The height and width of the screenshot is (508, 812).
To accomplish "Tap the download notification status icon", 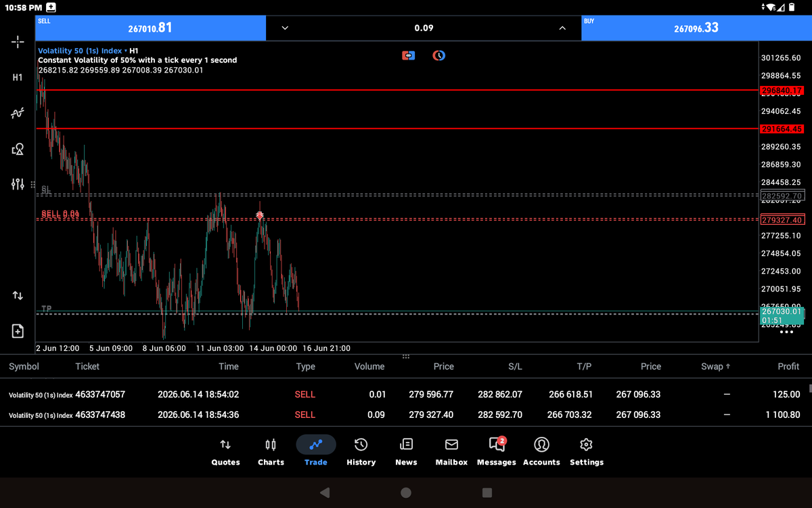I will coord(51,7).
